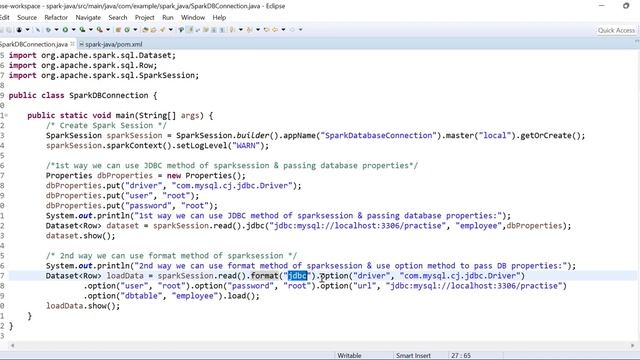This screenshot has width=640, height=360.
Task: Open the Help menu
Action: click(219, 18)
